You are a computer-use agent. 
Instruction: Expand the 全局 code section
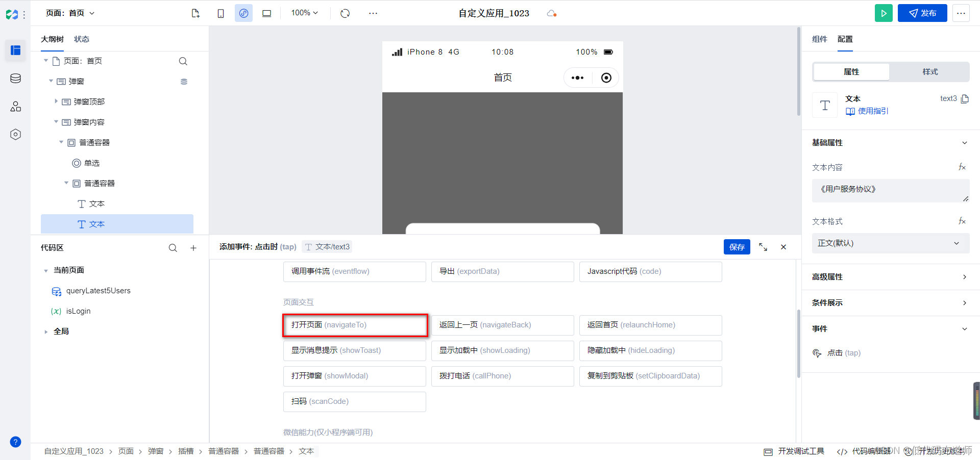(46, 332)
